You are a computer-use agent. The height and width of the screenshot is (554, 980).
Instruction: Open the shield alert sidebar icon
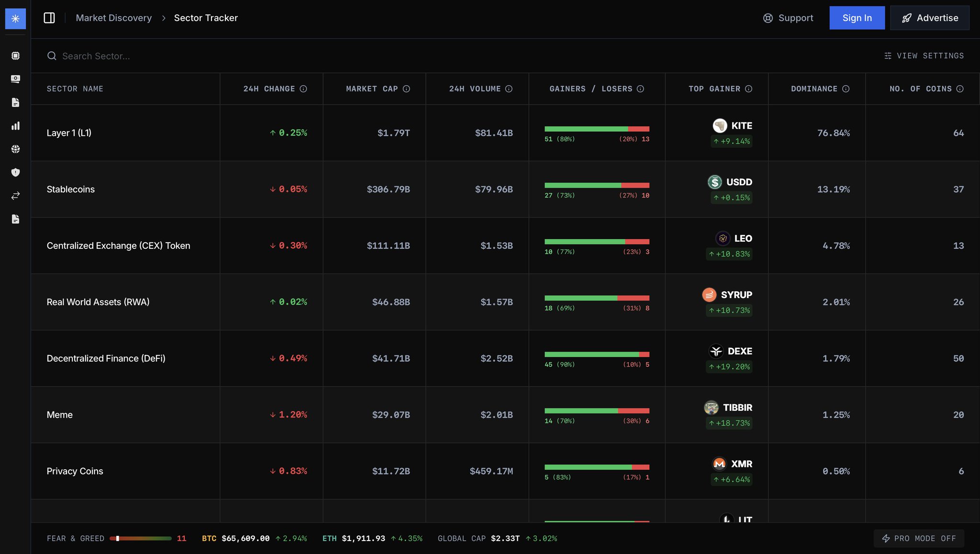[15, 172]
